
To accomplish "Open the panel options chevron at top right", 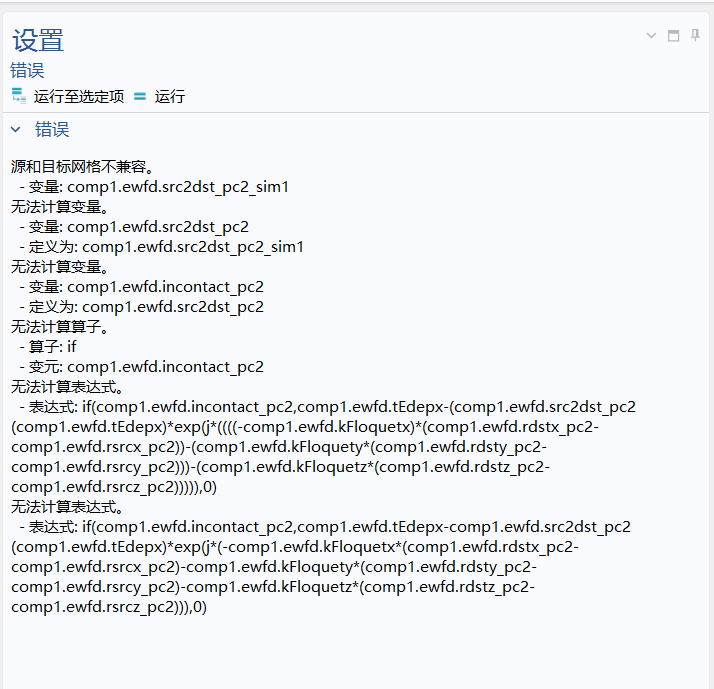I will click(x=651, y=36).
